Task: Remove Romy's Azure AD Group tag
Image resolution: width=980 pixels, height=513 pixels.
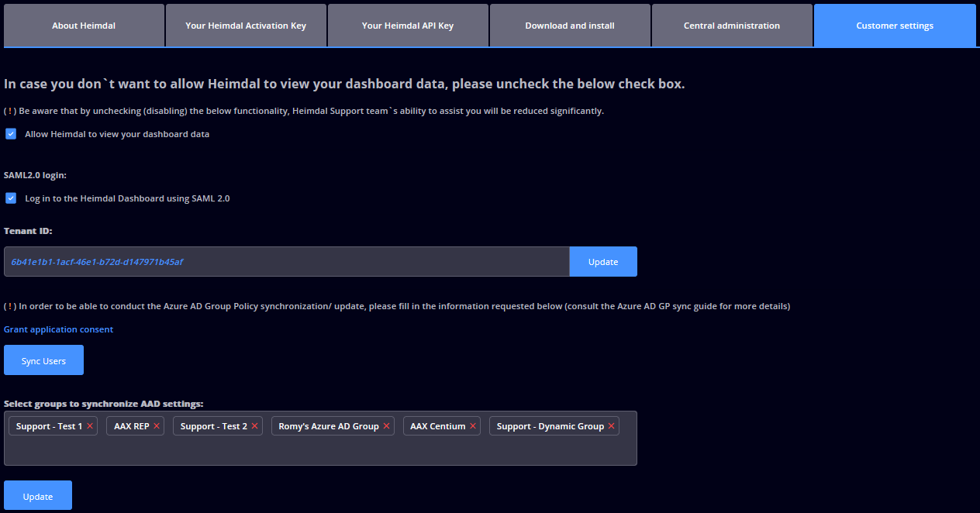Action: [386, 426]
